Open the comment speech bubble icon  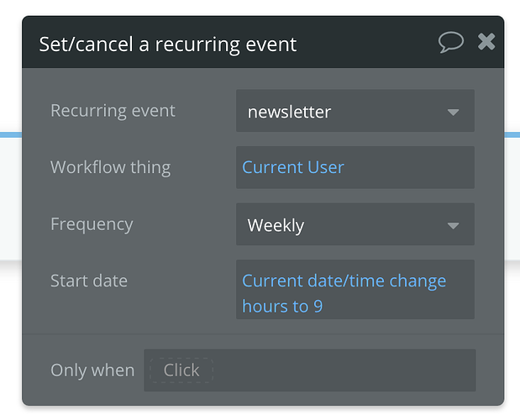pyautogui.click(x=451, y=42)
